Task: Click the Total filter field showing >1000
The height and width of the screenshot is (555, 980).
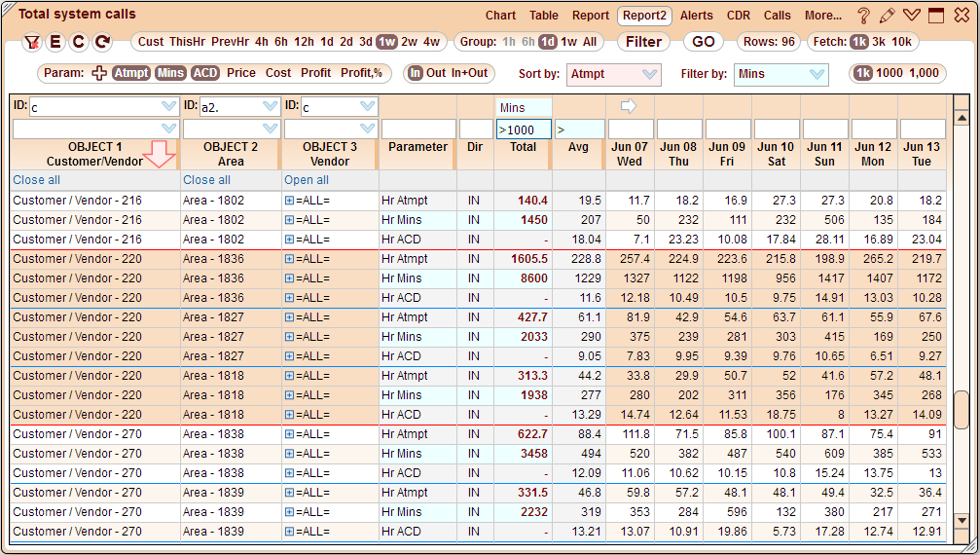Action: tap(524, 129)
